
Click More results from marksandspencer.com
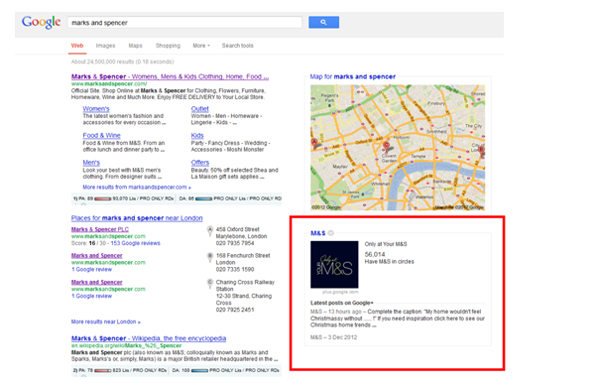tap(137, 187)
